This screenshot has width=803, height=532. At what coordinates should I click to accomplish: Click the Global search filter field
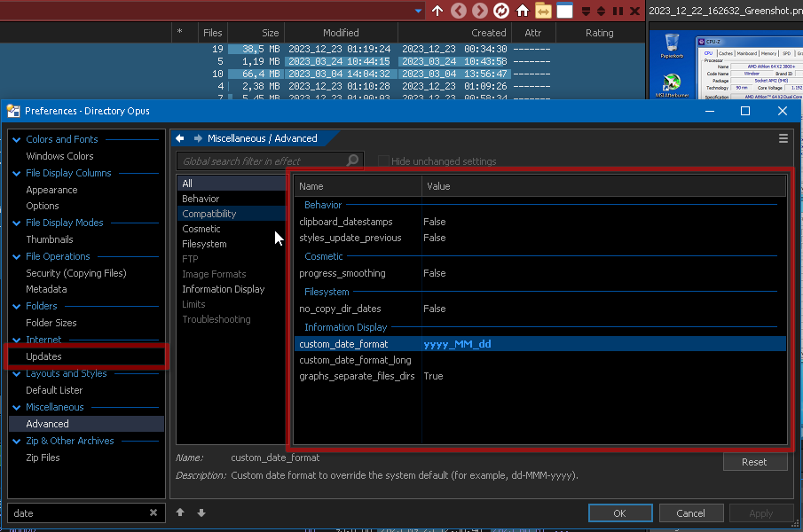click(262, 160)
